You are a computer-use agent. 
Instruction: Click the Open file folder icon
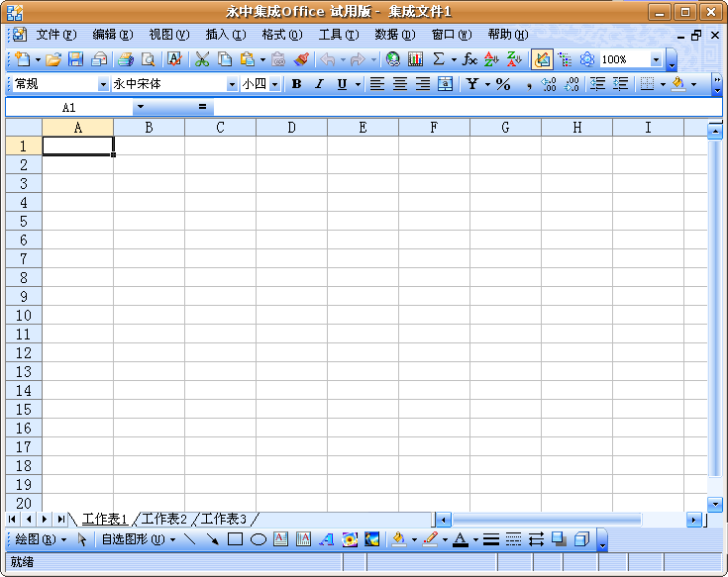point(53,59)
